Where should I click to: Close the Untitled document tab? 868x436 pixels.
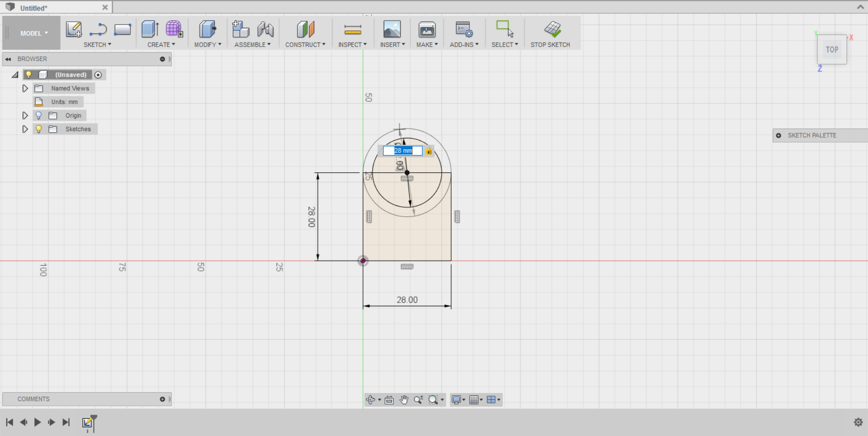pyautogui.click(x=105, y=7)
